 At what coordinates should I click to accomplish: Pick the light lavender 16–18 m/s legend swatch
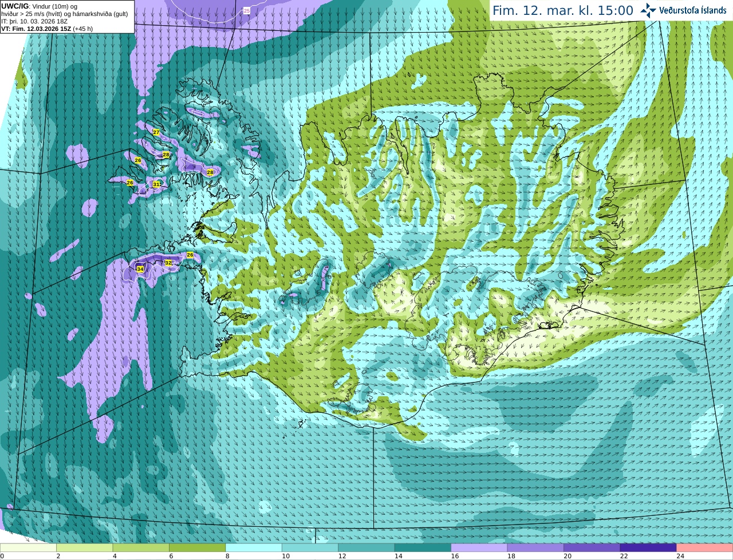click(x=479, y=547)
